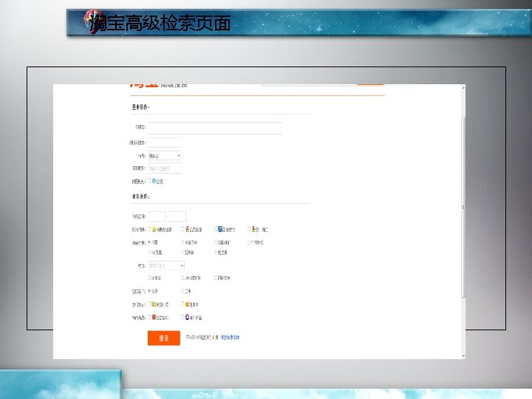Screen dimensions: 532x399
Task: Tick the first checkbox under the location dropdown
Action: [x=149, y=278]
